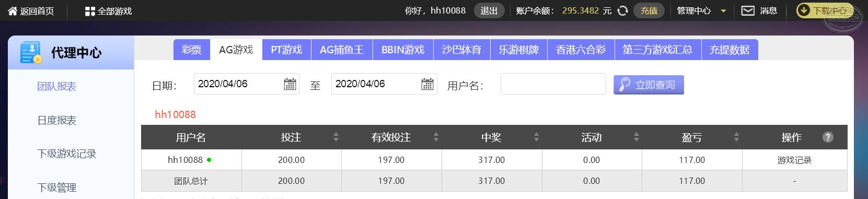The height and width of the screenshot is (199, 868).
Task: Click the 代理中心 profile icon
Action: pyautogui.click(x=31, y=53)
